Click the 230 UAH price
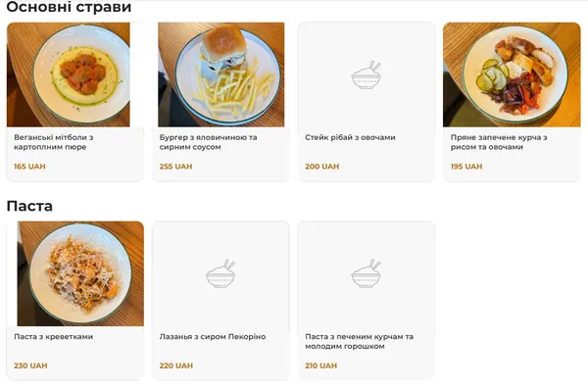This screenshot has width=588, height=389. coord(30,365)
